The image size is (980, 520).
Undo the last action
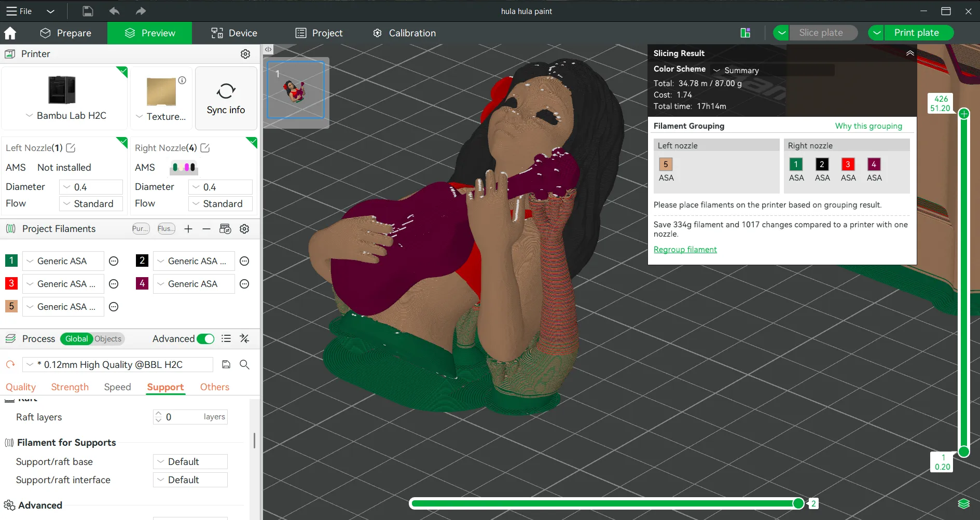click(x=114, y=11)
